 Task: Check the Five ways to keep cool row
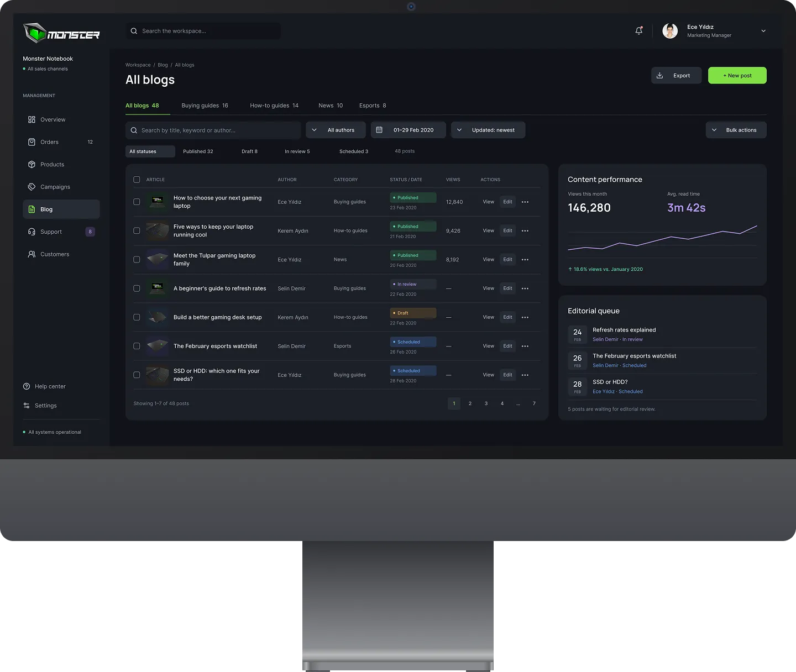pos(137,230)
